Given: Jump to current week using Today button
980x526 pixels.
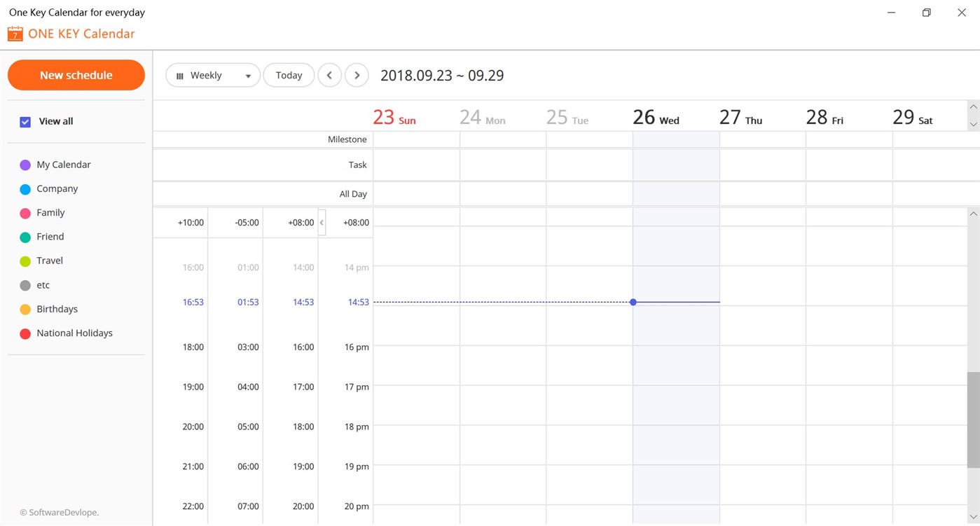Looking at the screenshot, I should (288, 75).
